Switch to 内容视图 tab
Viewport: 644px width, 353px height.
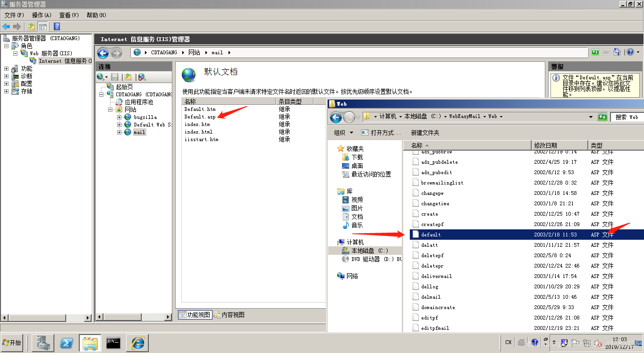229,315
